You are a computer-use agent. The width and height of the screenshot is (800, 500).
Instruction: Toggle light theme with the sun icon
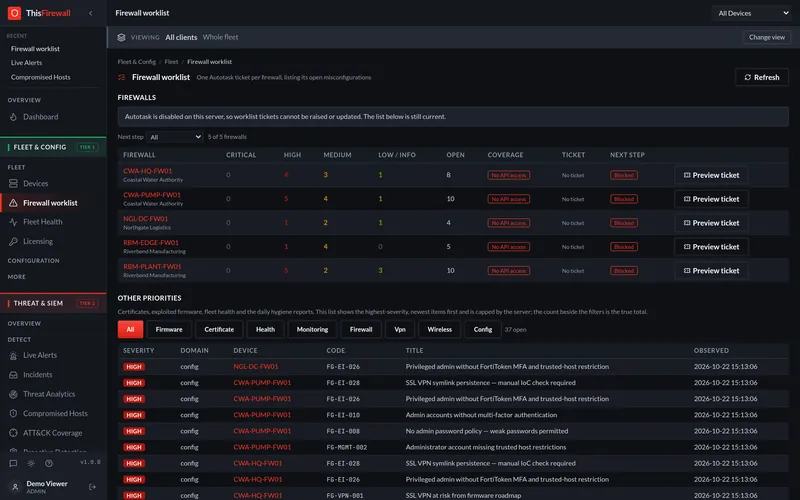[x=31, y=463]
